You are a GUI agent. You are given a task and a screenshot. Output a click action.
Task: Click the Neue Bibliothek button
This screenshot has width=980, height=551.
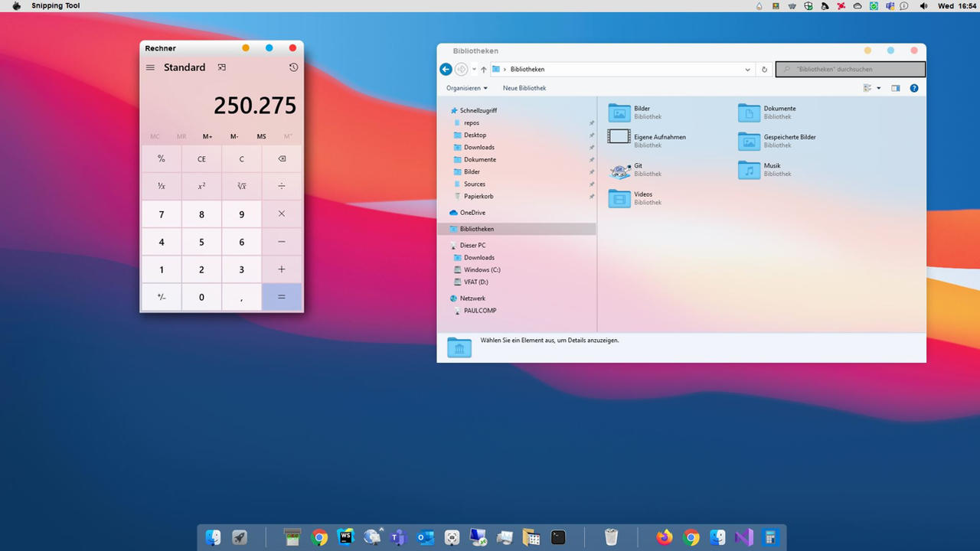[x=524, y=88]
